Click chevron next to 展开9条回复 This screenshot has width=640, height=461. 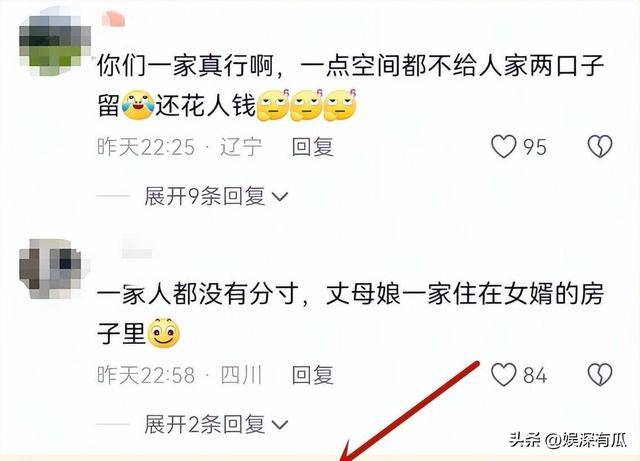tap(280, 197)
